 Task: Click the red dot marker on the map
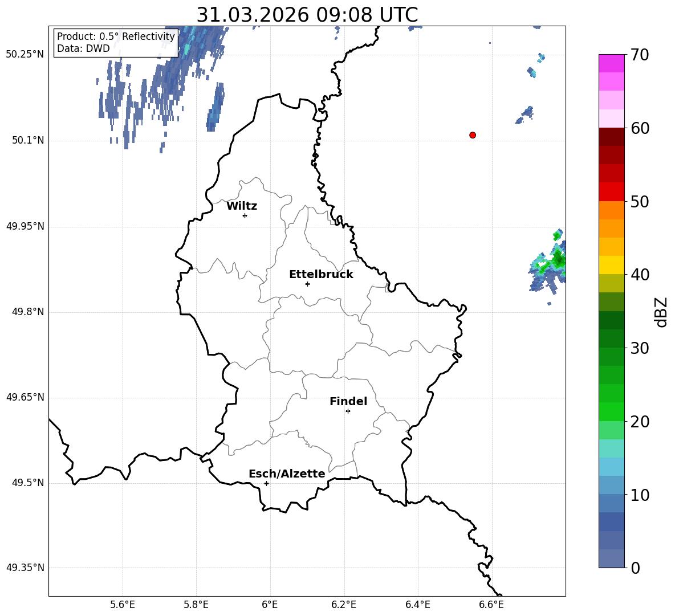tap(473, 135)
